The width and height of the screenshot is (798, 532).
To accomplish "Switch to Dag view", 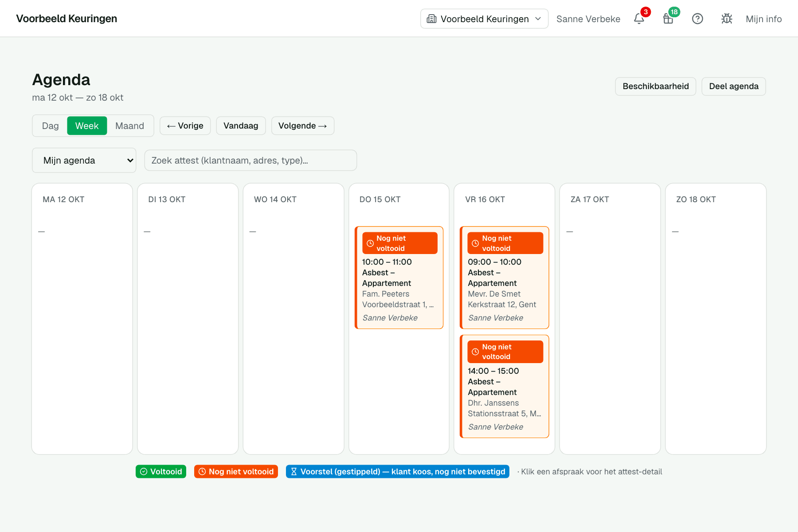I will coord(50,125).
